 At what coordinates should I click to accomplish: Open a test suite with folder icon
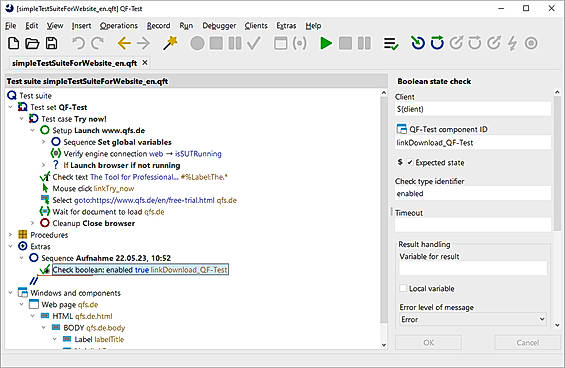tap(32, 43)
